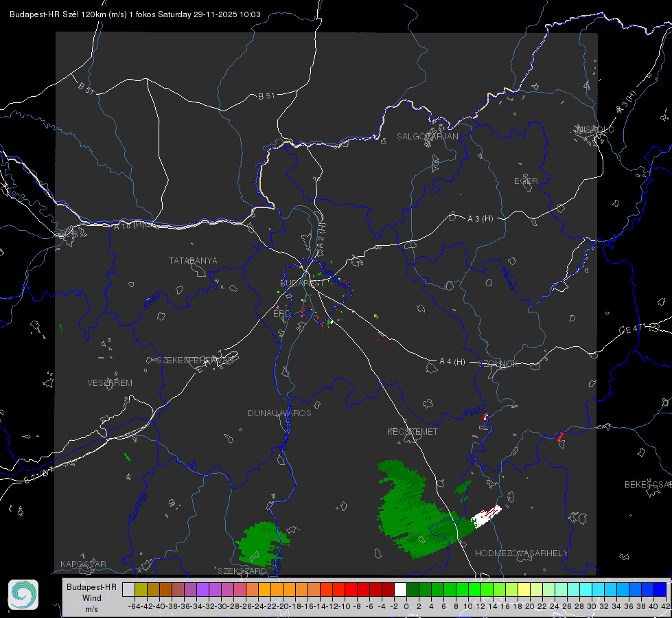This screenshot has height=618, width=672.
Task: Click the swirl logo icon beside the legend
Action: (x=23, y=595)
